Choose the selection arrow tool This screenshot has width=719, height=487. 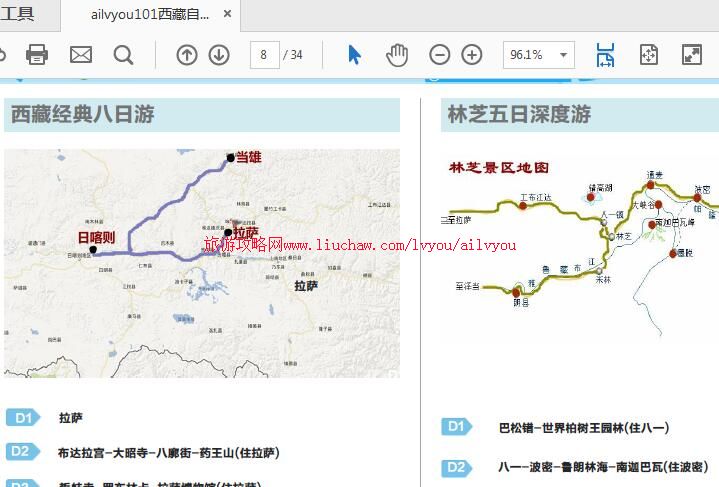tap(354, 55)
